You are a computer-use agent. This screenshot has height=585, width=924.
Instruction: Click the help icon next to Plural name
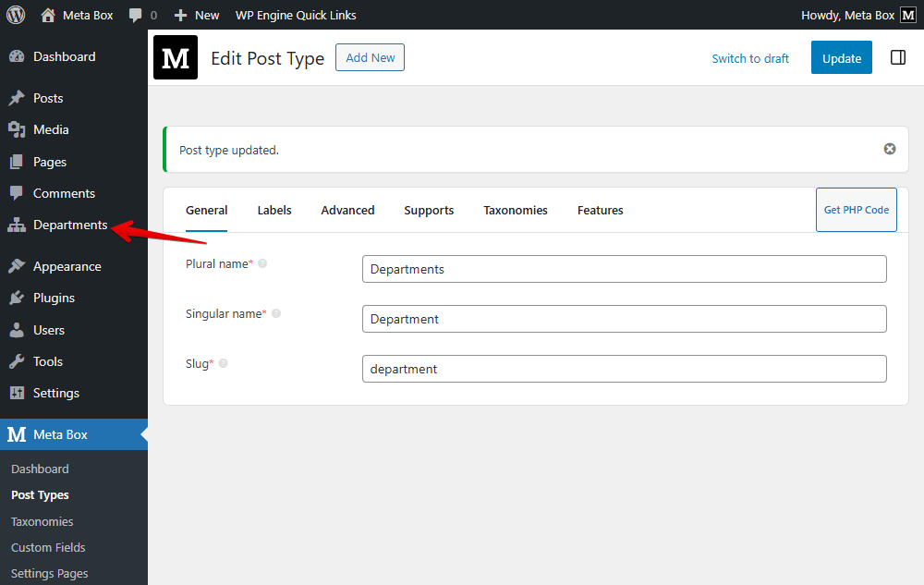pos(262,264)
